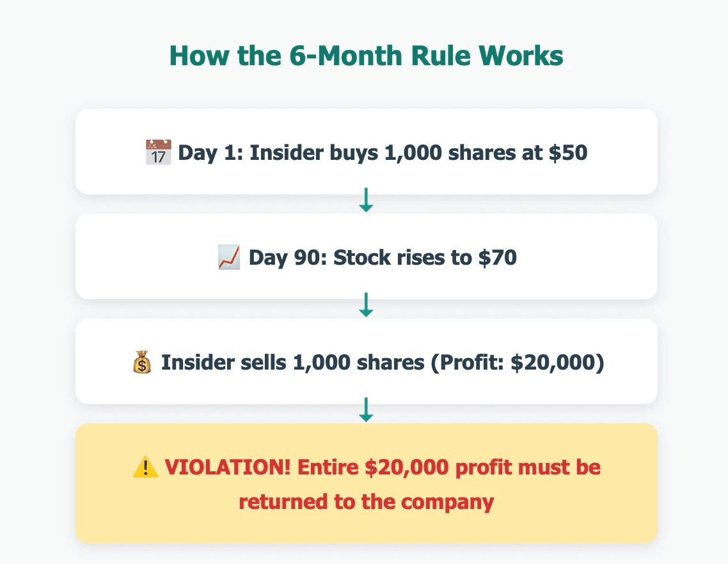Viewport: 728px width, 564px height.
Task: Click the yellow warning triangle icon
Action: point(145,467)
